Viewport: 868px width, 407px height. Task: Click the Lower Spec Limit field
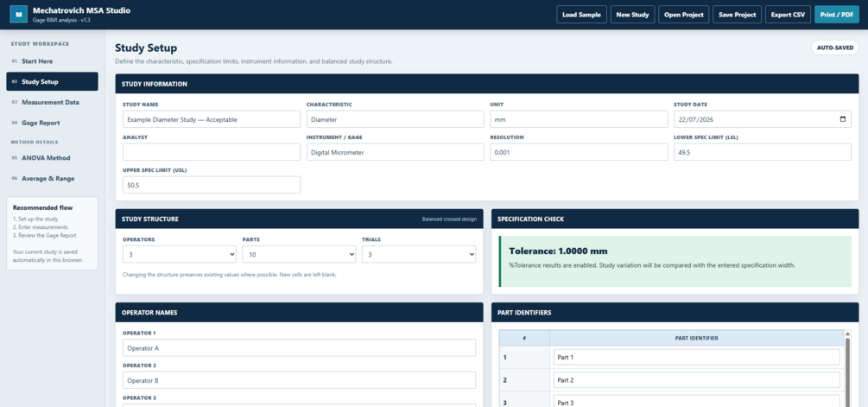(x=763, y=152)
